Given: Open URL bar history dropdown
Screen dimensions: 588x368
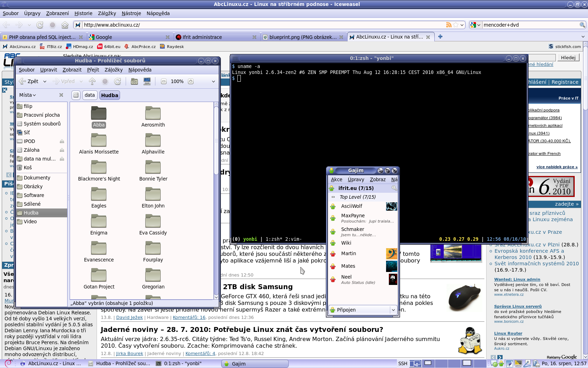Looking at the screenshot, I should tap(462, 25).
